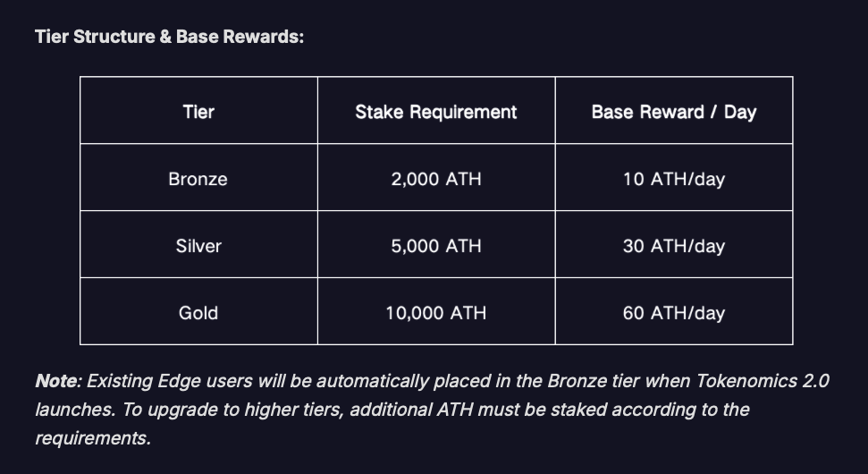Select the 10,000 ATH stake cell
Screen dimensions: 868x474
436,311
